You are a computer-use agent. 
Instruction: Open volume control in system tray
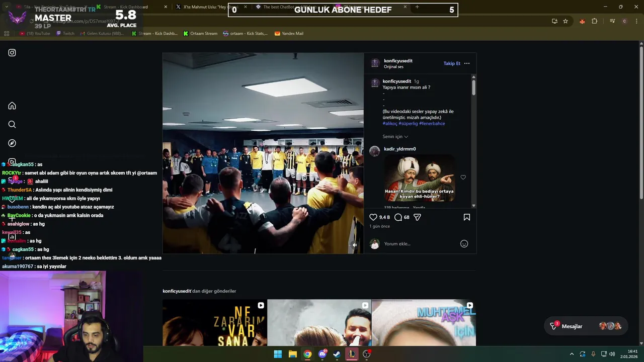pyautogui.click(x=612, y=354)
